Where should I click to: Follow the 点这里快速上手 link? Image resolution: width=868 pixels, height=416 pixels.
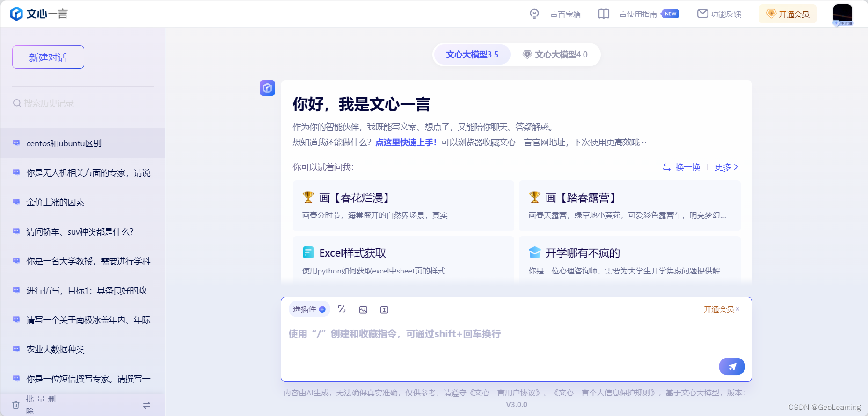click(406, 143)
